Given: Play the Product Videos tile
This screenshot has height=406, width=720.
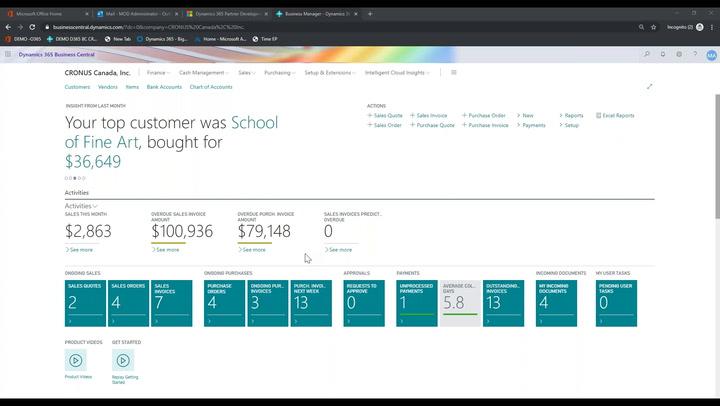Looking at the screenshot, I should click(76, 361).
